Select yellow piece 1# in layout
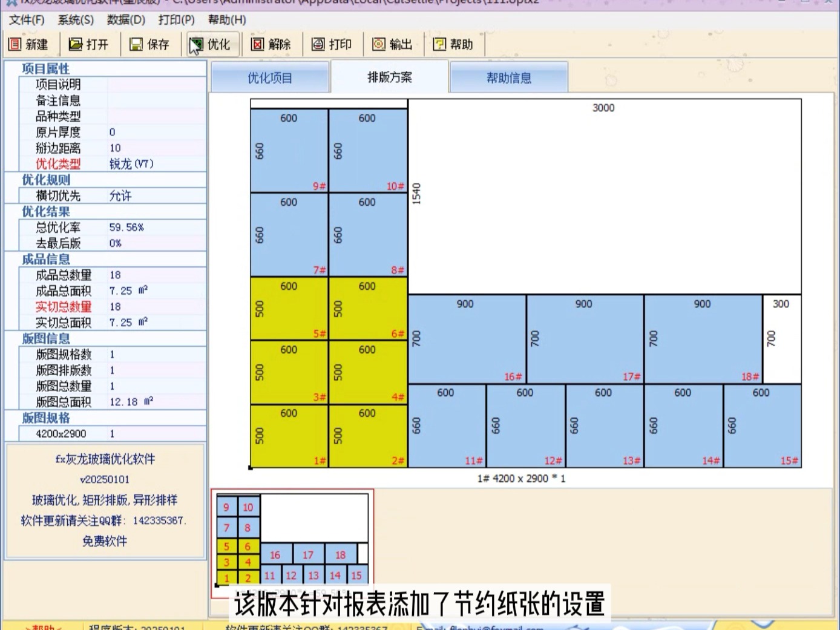840x630 pixels. [x=289, y=436]
